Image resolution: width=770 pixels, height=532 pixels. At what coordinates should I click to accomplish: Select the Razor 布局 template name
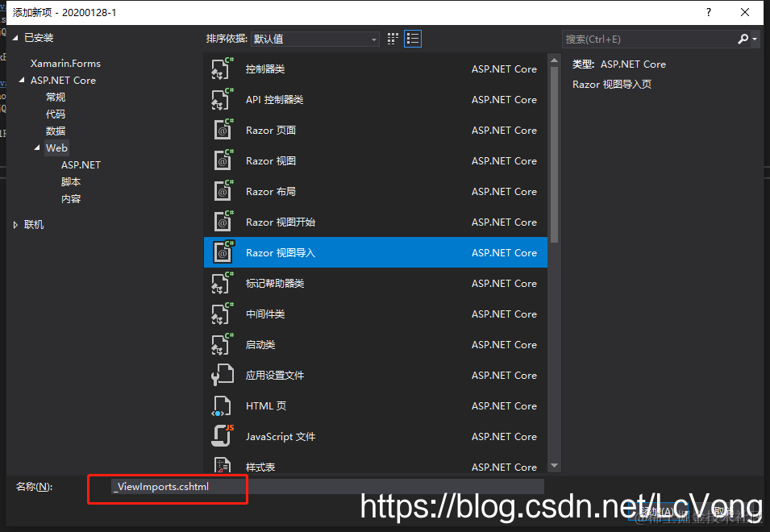point(271,191)
